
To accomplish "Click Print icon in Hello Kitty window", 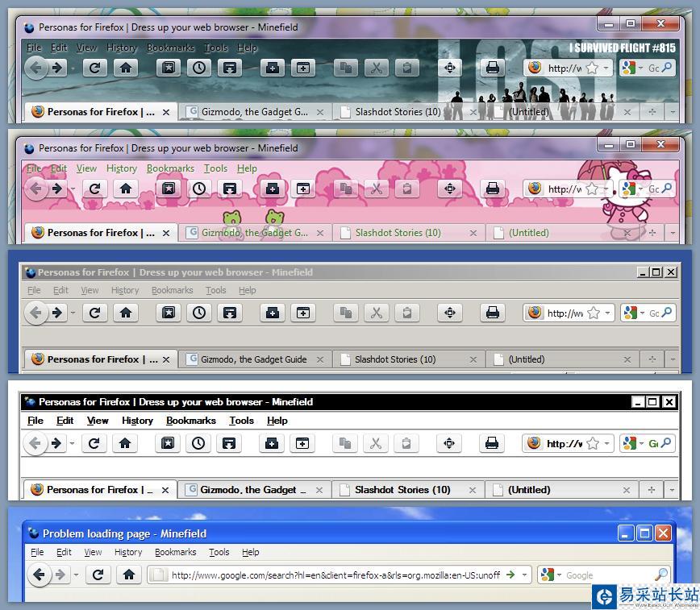I will 493,189.
